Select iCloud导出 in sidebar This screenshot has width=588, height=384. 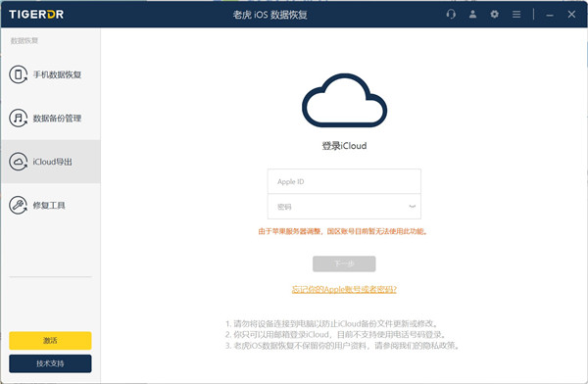pos(51,162)
